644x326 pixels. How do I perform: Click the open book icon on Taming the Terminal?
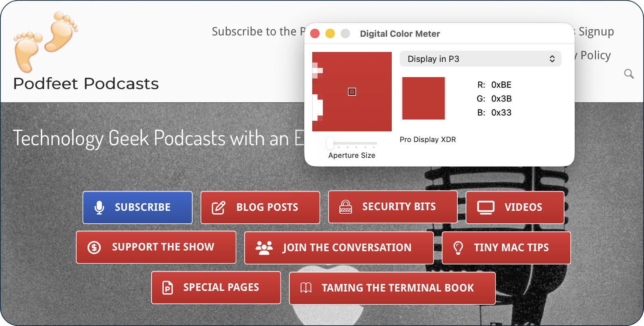tap(306, 288)
